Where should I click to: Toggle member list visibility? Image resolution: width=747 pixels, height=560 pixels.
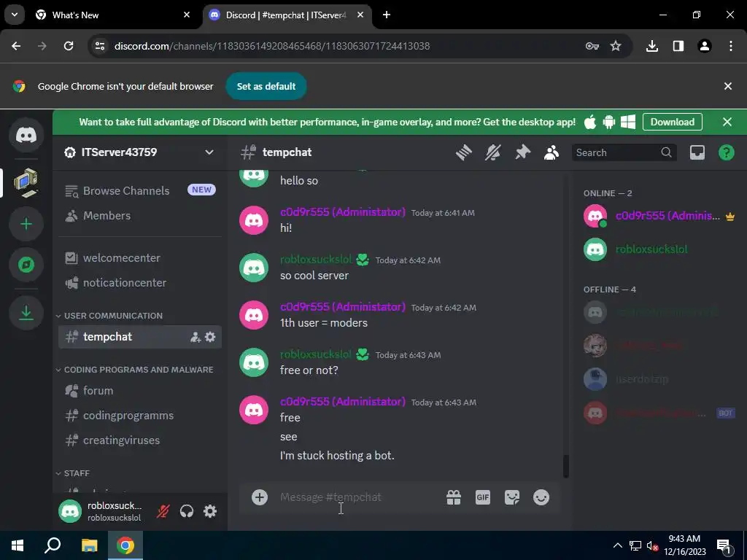551,152
